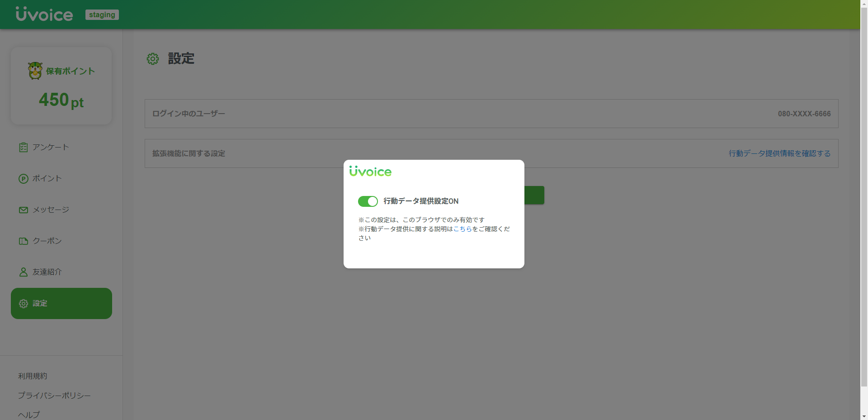Image resolution: width=868 pixels, height=420 pixels.
Task: Click the page vertical scrollbar
Action: tap(864, 197)
